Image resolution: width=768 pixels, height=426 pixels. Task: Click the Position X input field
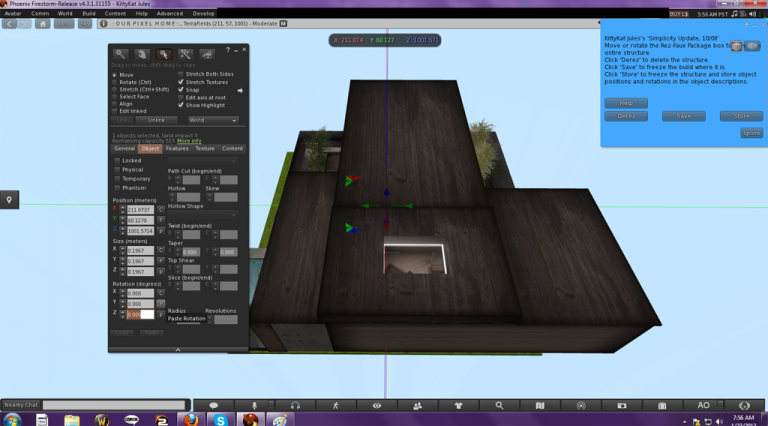[x=140, y=210]
